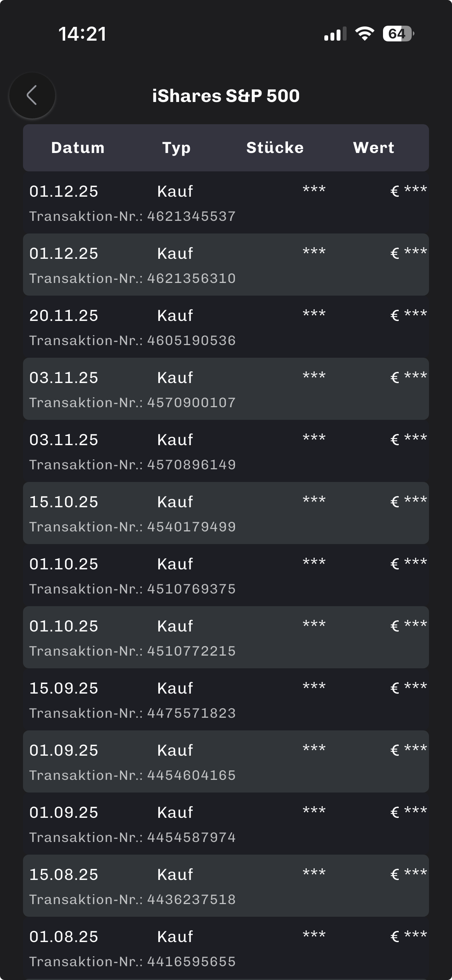Tap the 14:21 clock in status bar

tap(82, 34)
